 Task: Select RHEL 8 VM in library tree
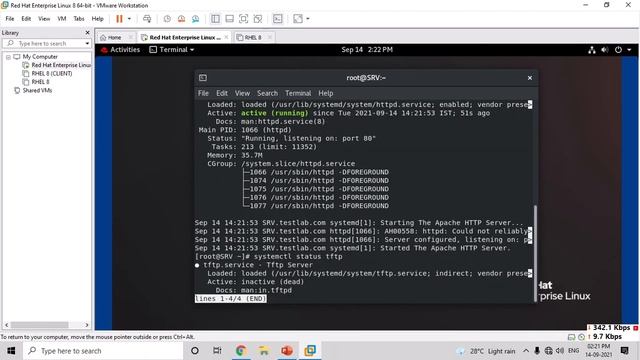click(40, 82)
